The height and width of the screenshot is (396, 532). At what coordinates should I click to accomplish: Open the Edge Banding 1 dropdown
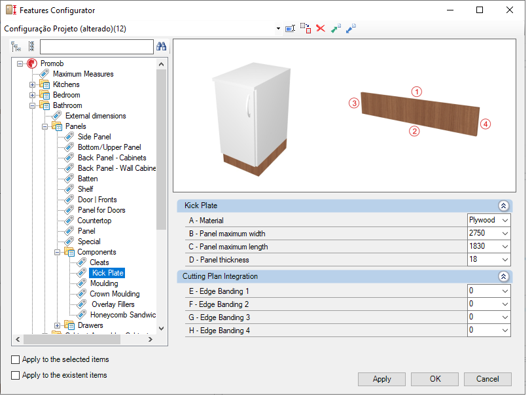tap(505, 291)
